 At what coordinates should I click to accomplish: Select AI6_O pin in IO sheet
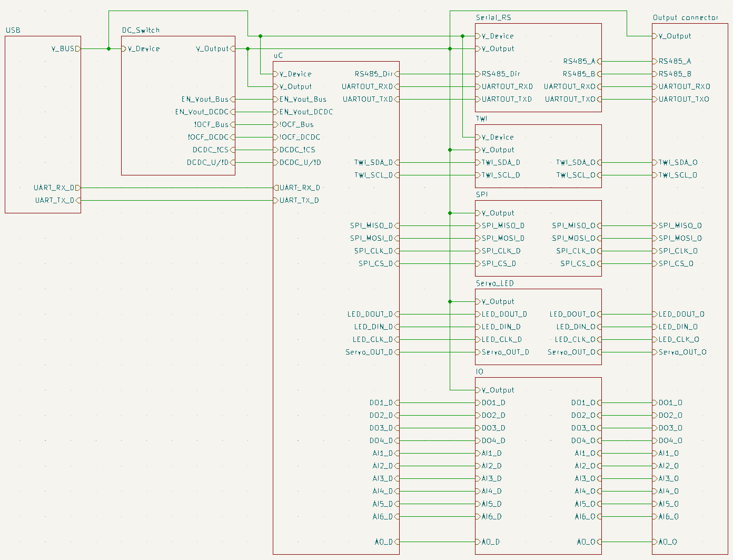coord(588,516)
